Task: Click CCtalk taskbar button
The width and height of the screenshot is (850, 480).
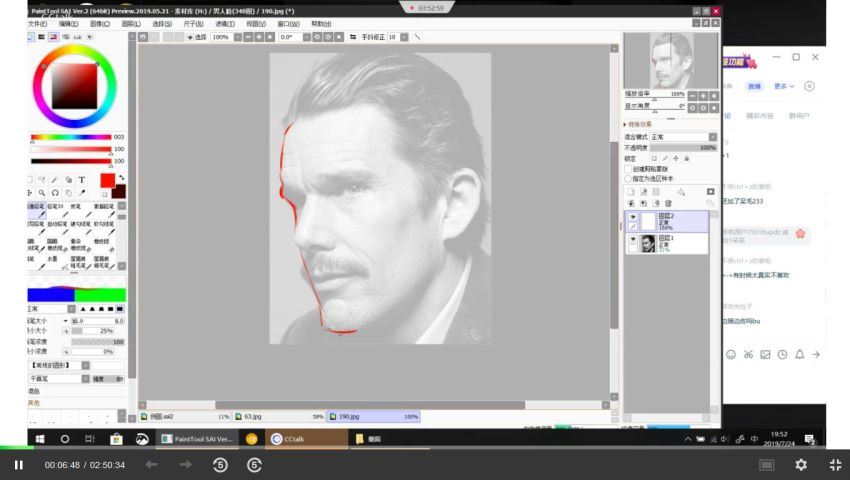Action: tap(306, 439)
